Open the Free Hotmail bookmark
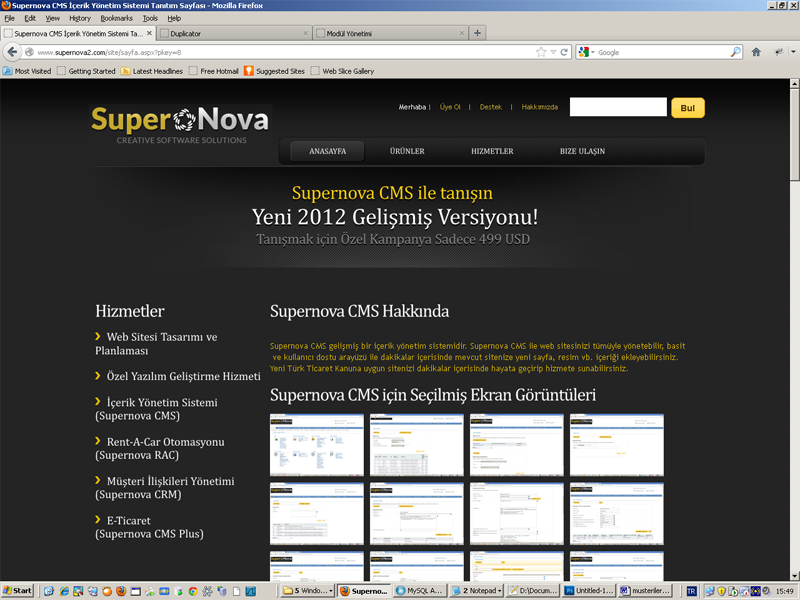Image resolution: width=800 pixels, height=600 pixels. click(213, 71)
